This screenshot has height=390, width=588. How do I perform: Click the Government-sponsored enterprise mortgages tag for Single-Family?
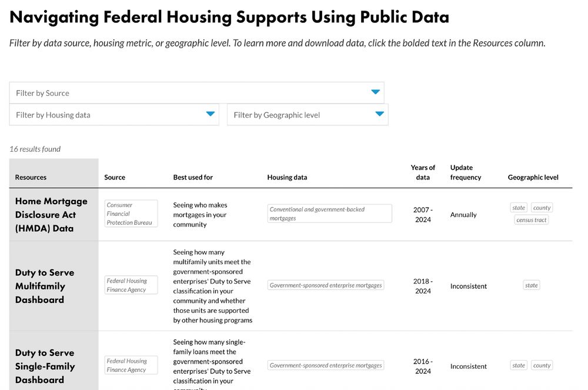[326, 365]
